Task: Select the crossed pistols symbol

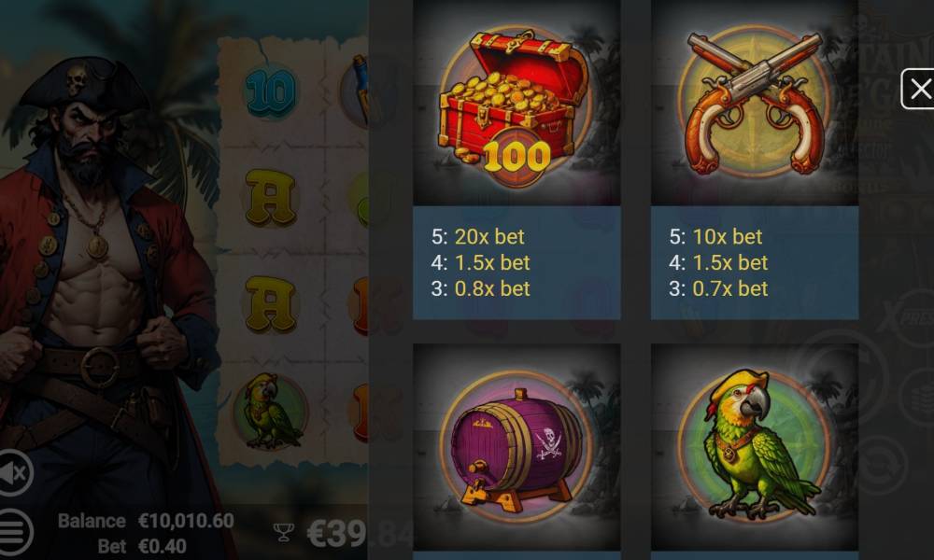Action: point(755,104)
